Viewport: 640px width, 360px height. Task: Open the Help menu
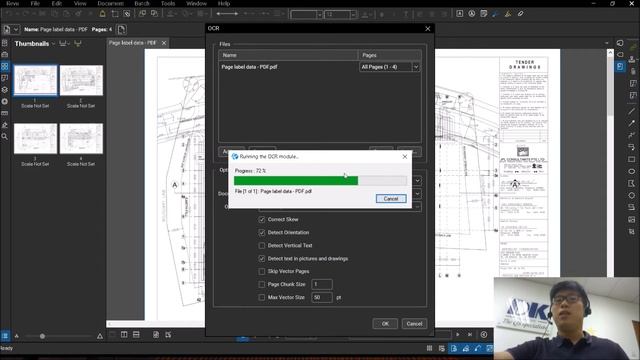pyautogui.click(x=224, y=3)
